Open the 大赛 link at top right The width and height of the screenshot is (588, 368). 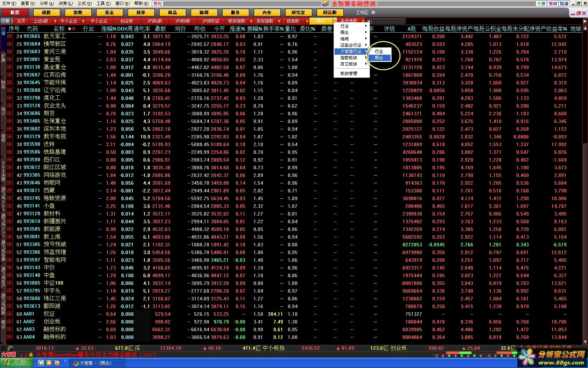pos(541,4)
